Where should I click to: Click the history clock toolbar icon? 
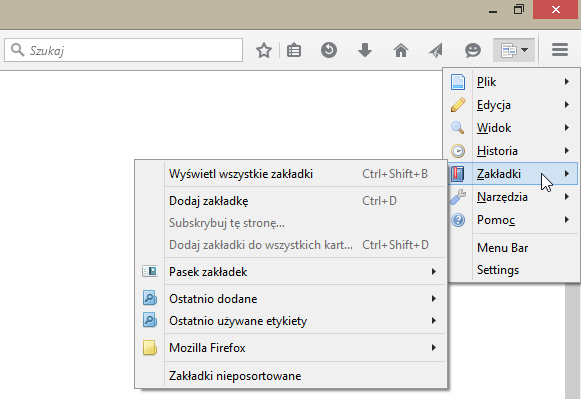(x=329, y=50)
